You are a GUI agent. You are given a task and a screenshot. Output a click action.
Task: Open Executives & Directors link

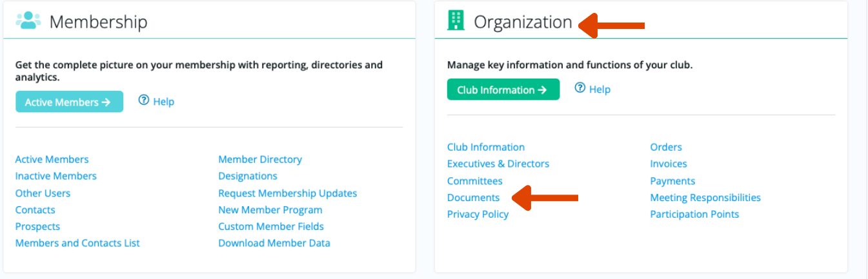[498, 164]
